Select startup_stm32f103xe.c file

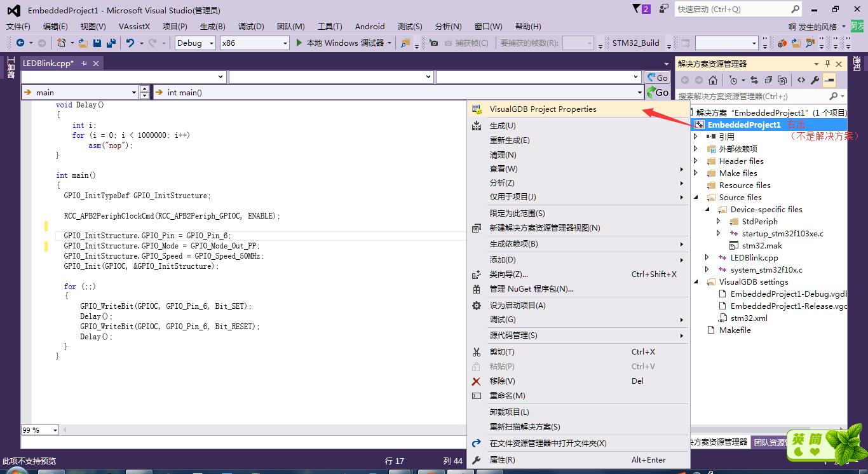click(782, 234)
